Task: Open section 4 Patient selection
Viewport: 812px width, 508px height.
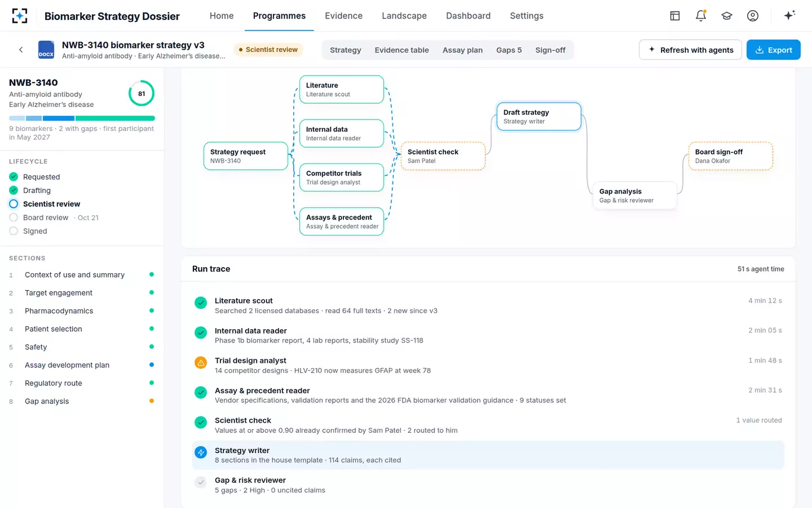Action: coord(82,329)
